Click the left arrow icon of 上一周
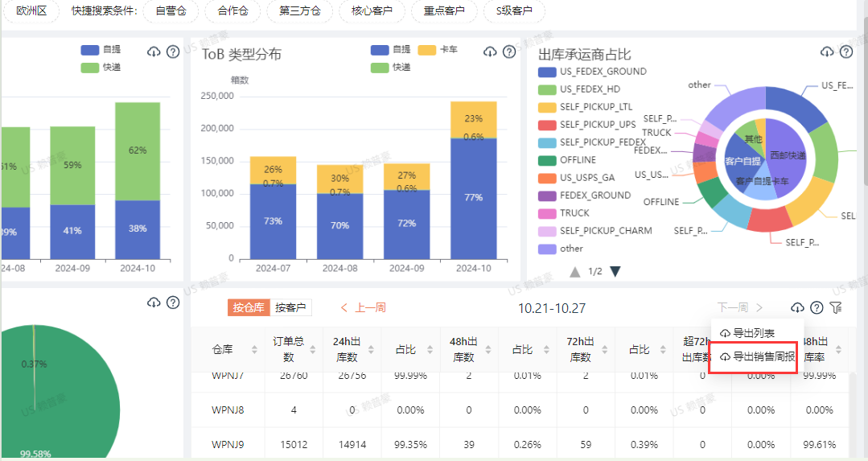Image resolution: width=868 pixels, height=461 pixels. pyautogui.click(x=344, y=307)
